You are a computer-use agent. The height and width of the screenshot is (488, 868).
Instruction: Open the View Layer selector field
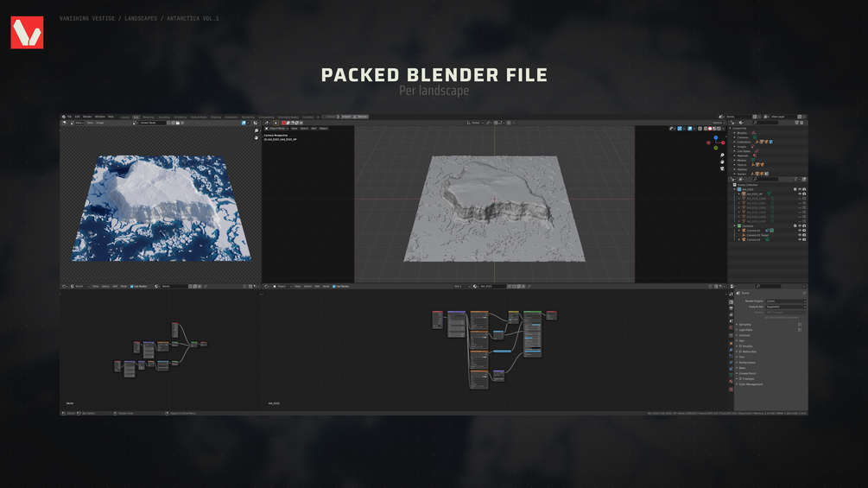[784, 117]
